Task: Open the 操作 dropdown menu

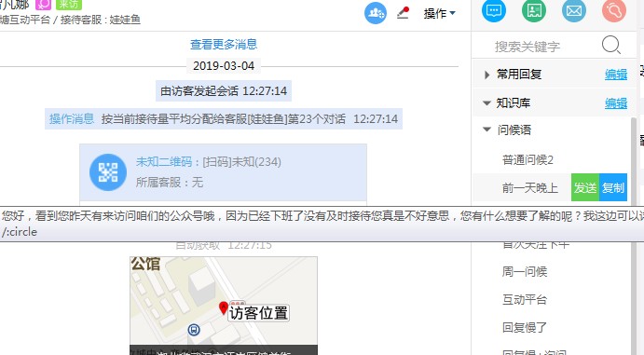Action: tap(440, 13)
